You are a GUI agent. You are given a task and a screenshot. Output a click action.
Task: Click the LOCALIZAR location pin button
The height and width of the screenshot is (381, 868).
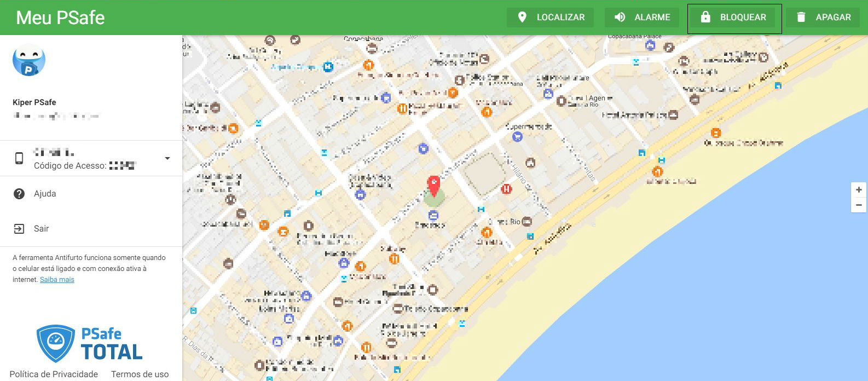point(552,18)
